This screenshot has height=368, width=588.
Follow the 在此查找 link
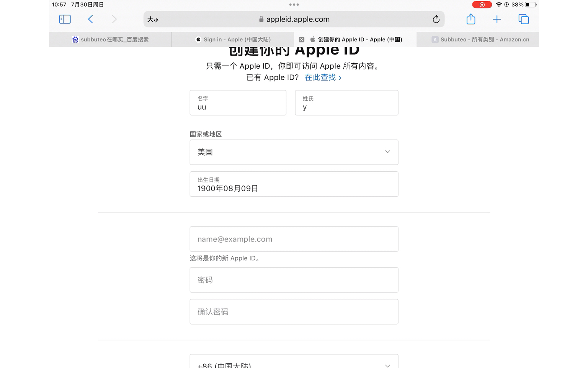[x=323, y=77]
